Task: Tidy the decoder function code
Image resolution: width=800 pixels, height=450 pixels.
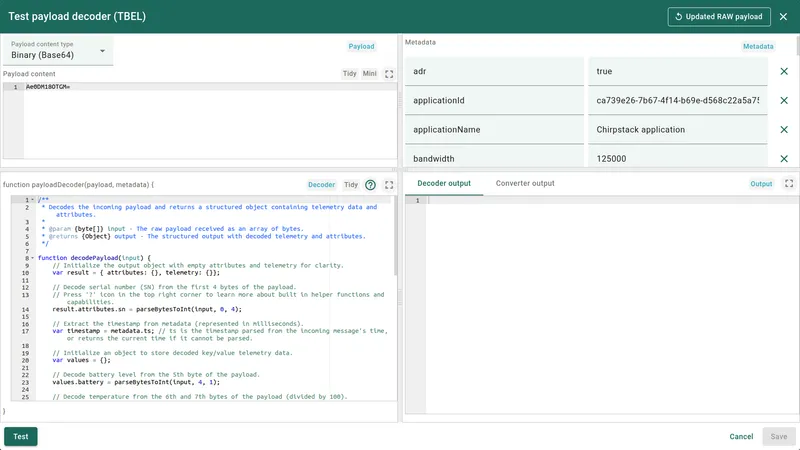Action: coord(351,185)
